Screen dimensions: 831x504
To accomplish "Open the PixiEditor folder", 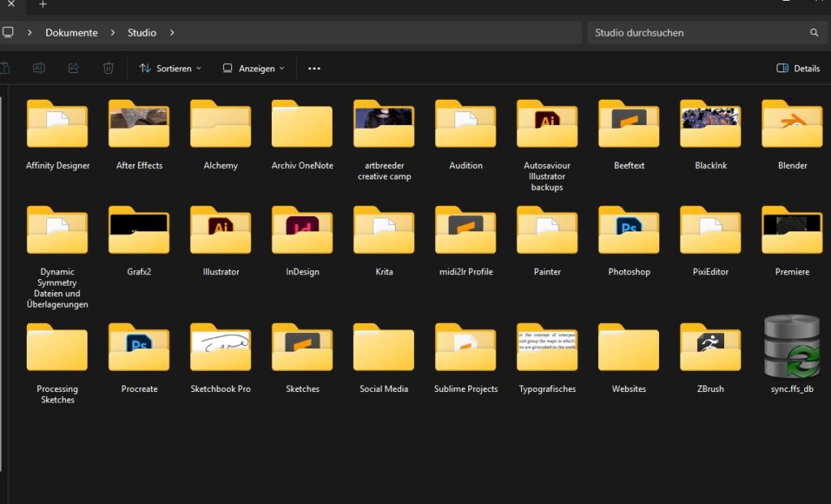I will point(710,230).
